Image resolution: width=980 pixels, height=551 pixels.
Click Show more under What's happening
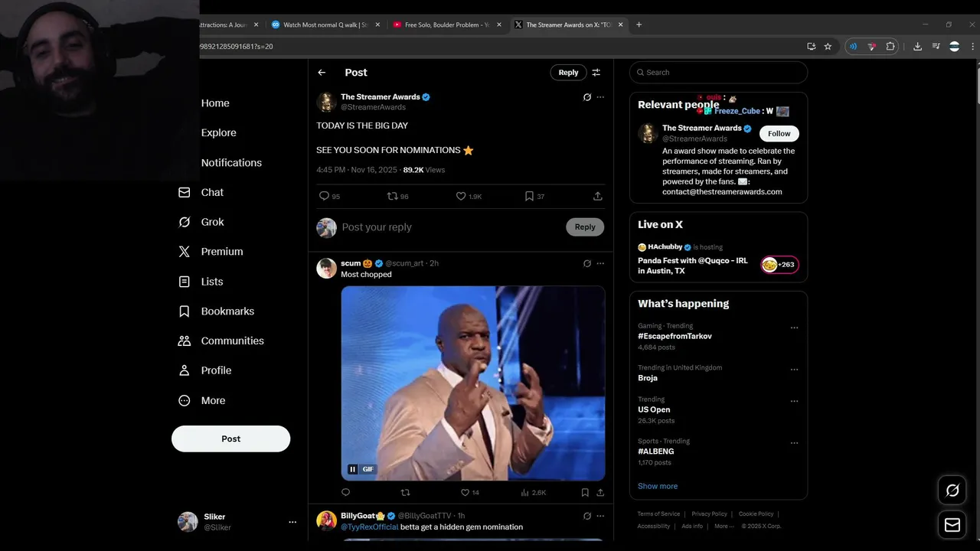coord(658,486)
